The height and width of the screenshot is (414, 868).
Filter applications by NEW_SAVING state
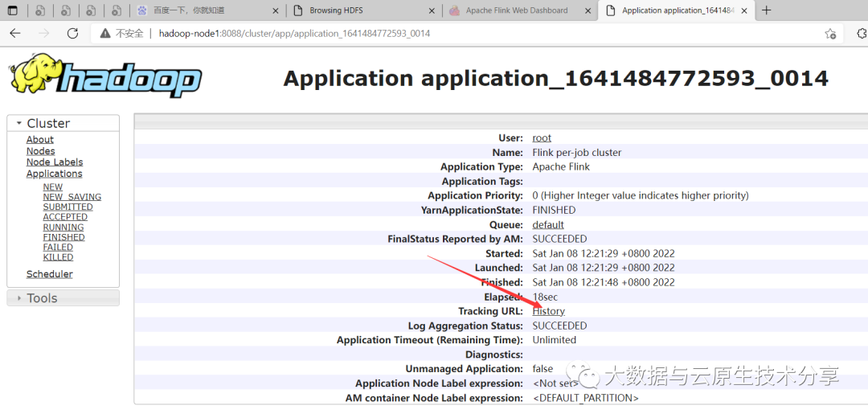point(72,197)
